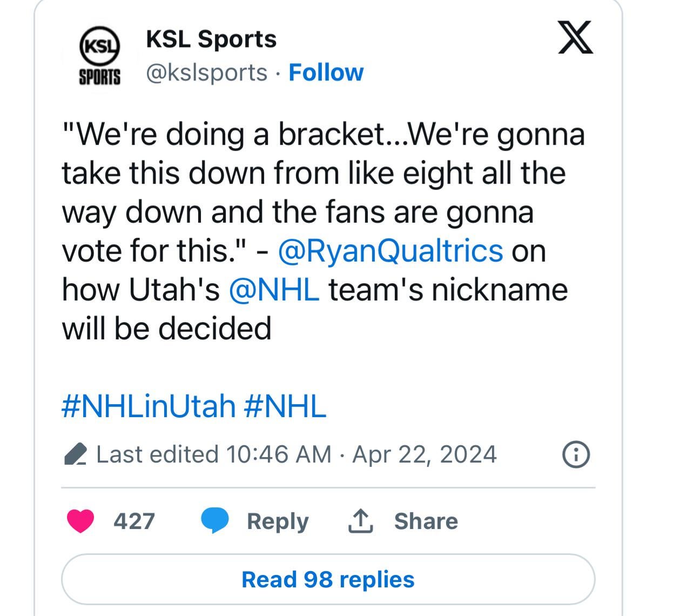The height and width of the screenshot is (616, 693).
Task: Open the @NHL mention link
Action: point(274,290)
